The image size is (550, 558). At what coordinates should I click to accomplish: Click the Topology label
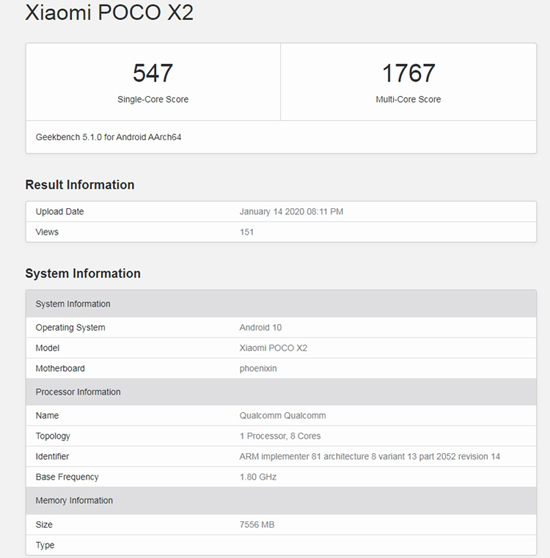point(53,436)
